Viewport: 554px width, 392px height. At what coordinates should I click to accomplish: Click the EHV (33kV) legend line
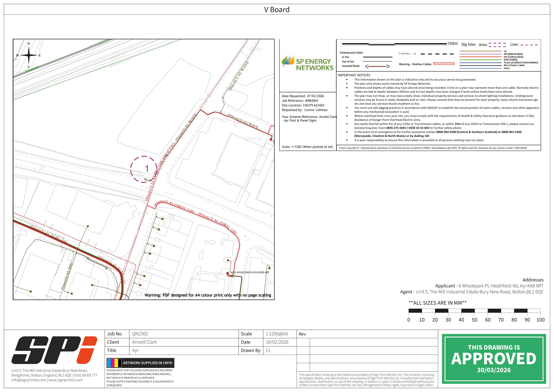(481, 60)
